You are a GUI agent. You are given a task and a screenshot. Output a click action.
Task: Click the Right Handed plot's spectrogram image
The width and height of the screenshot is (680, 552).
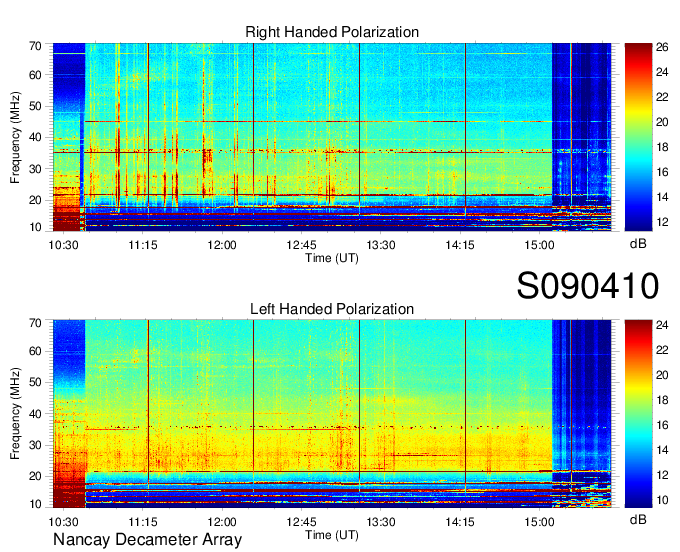(x=332, y=137)
